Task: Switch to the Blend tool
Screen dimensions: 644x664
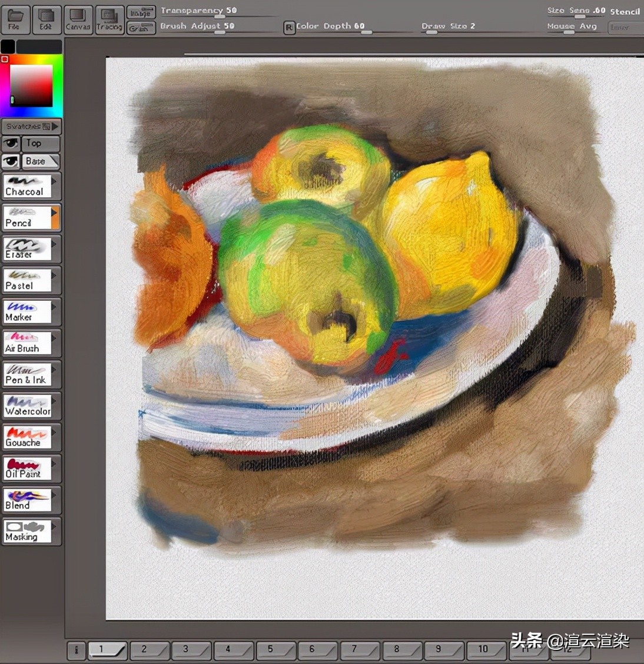Action: (27, 500)
